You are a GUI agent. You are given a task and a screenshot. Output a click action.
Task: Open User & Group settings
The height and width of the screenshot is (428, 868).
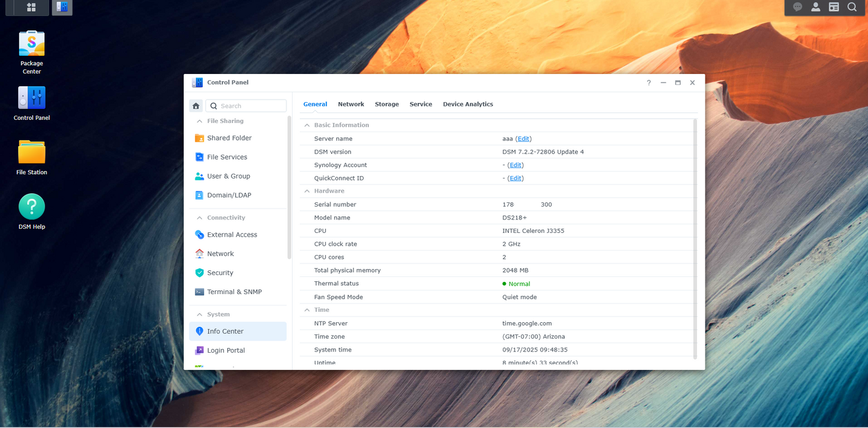click(x=238, y=176)
